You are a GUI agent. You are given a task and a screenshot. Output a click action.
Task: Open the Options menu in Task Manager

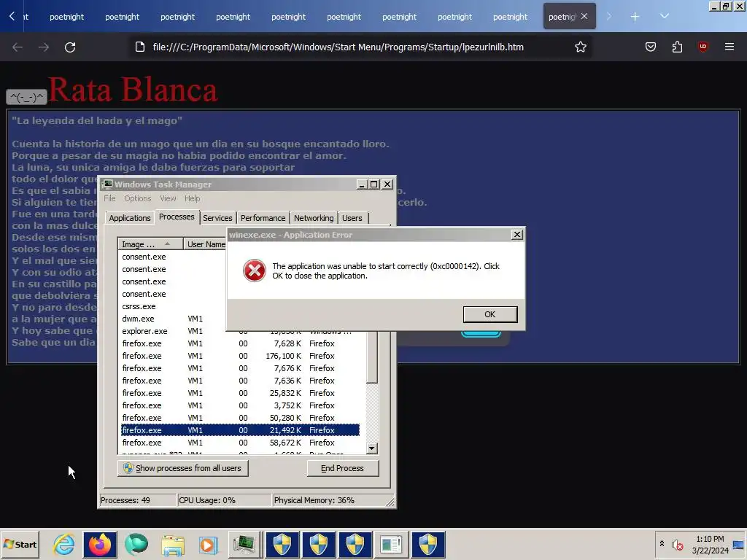tap(138, 198)
